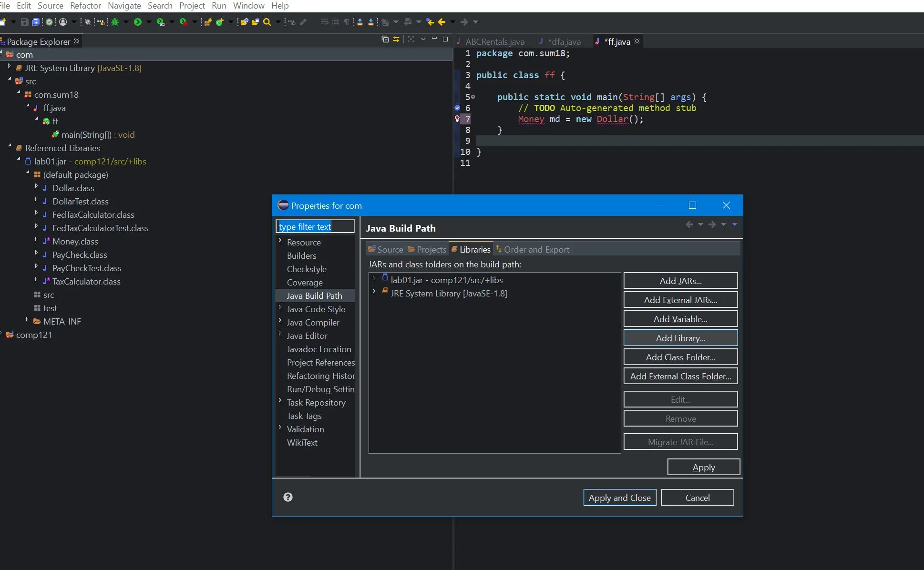Screen dimensions: 924x570
Task: Click the dialog help question mark icon
Action: coord(288,497)
